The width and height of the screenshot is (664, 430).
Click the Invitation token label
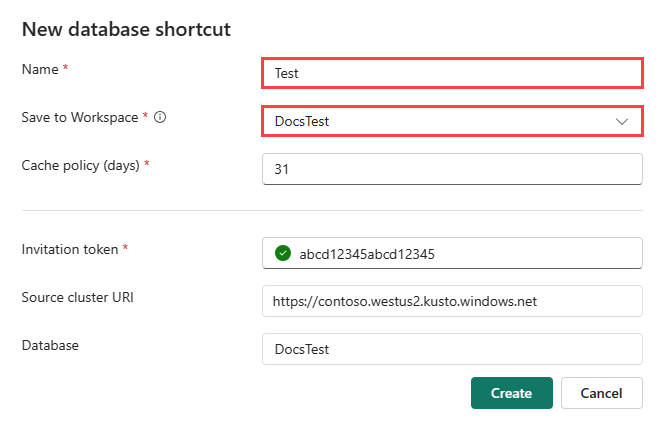[70, 249]
